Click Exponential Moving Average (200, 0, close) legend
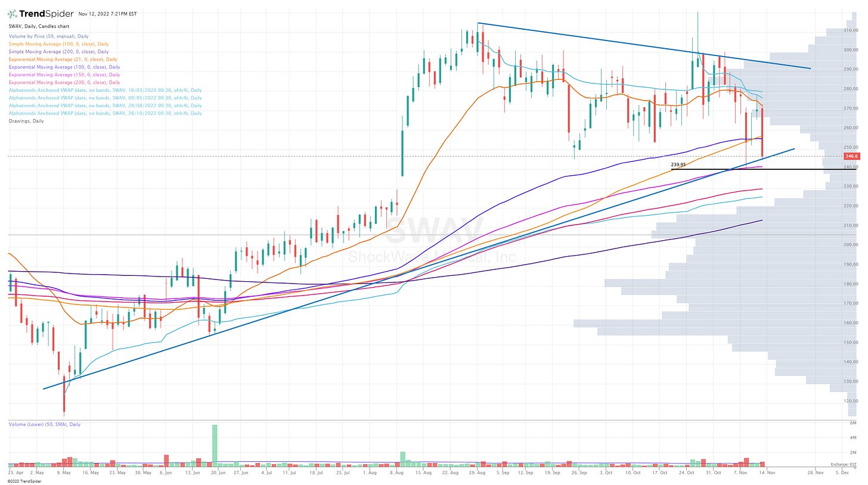 [x=64, y=82]
